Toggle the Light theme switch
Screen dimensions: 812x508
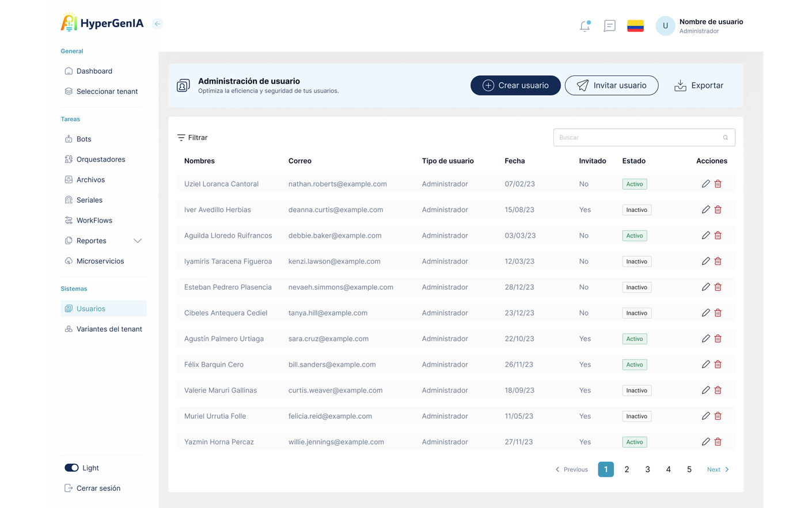tap(71, 468)
